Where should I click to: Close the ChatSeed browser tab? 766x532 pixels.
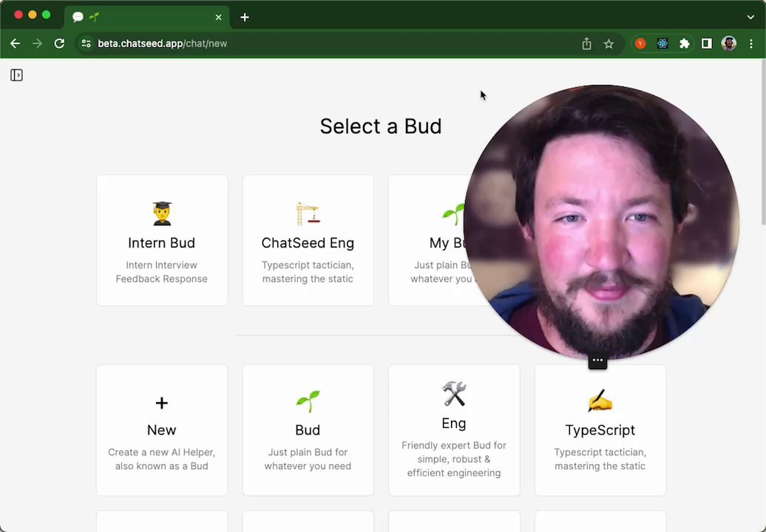point(218,17)
